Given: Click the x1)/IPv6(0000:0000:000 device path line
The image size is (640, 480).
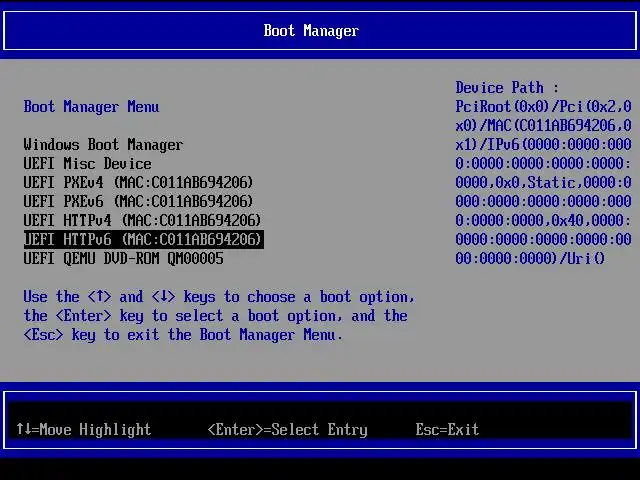Looking at the screenshot, I should pyautogui.click(x=543, y=144).
